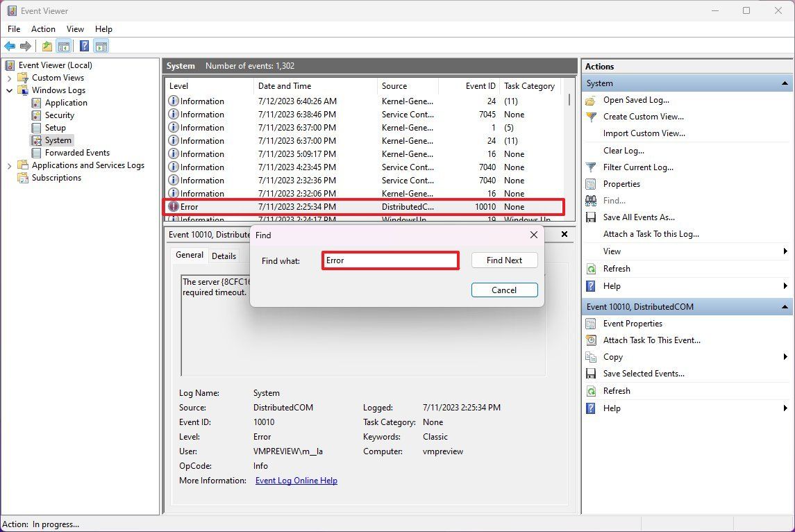
Task: Switch to the Details tab
Action: pyautogui.click(x=224, y=256)
